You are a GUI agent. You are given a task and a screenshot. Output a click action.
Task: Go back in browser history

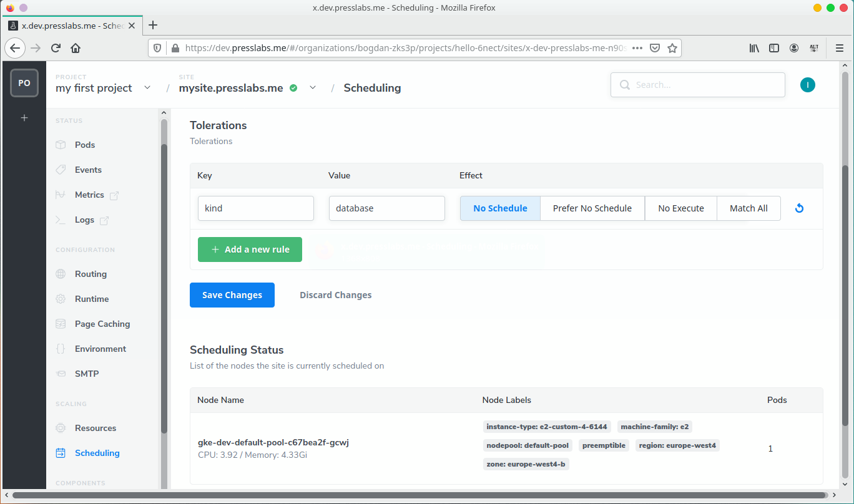point(15,48)
